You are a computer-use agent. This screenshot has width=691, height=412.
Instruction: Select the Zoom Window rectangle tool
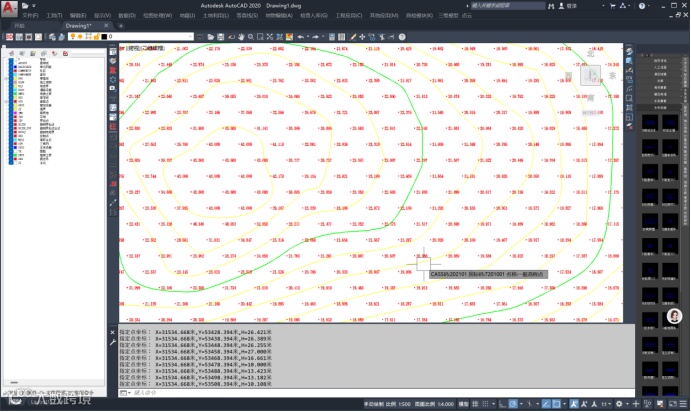[260, 37]
